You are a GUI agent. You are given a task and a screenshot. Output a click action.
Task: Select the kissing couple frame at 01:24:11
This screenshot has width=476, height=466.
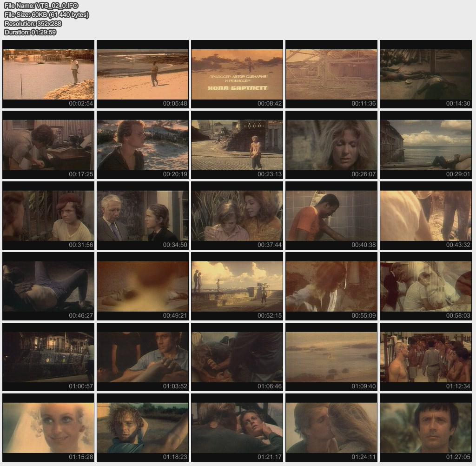(331, 428)
